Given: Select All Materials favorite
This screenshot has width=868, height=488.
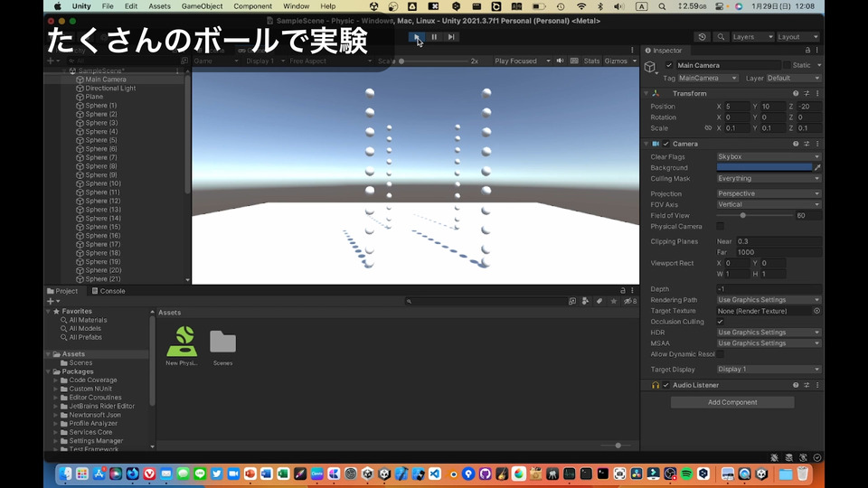Looking at the screenshot, I should [x=88, y=320].
